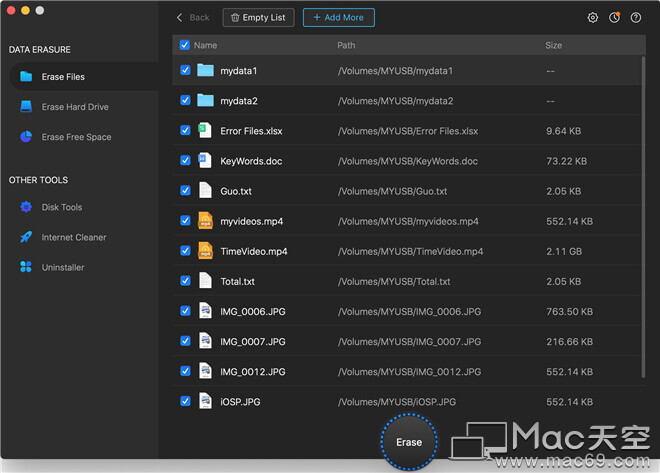Open the help question mark icon

click(636, 18)
